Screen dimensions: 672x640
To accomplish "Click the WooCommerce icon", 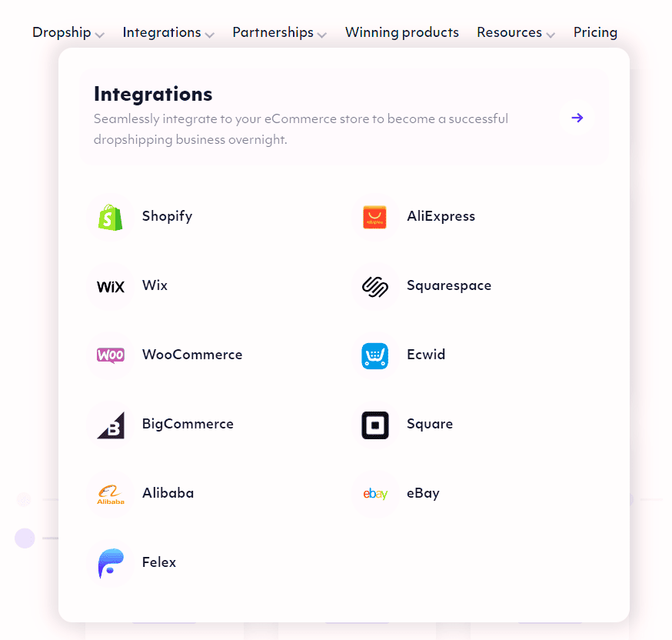I will 111,355.
